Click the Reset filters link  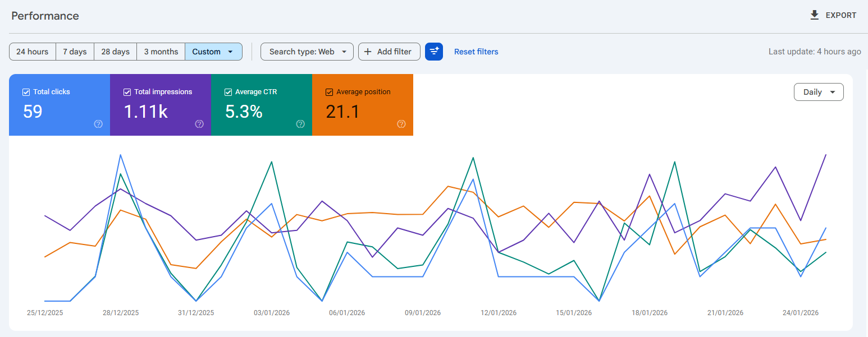point(476,51)
